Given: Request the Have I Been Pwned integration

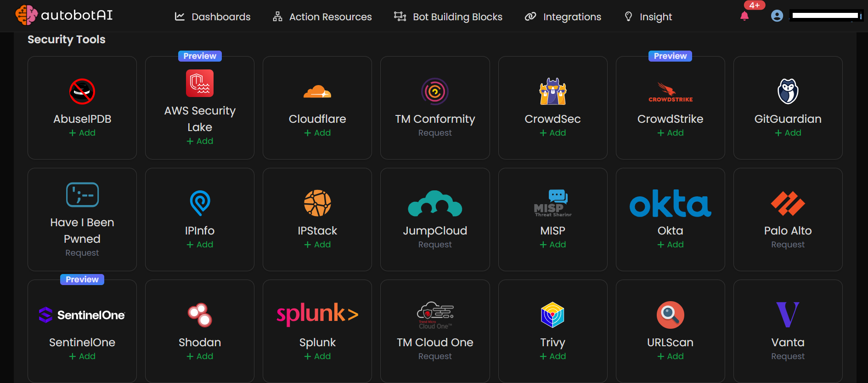Looking at the screenshot, I should point(82,253).
